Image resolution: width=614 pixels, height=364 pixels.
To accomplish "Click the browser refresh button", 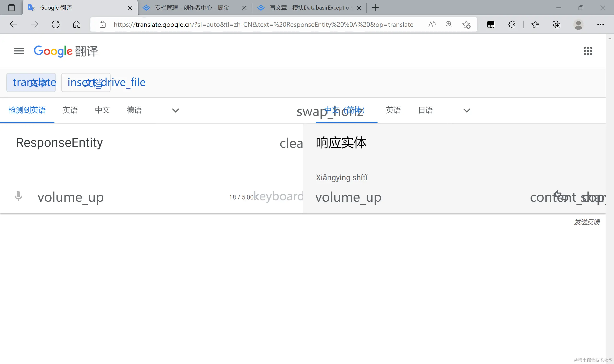I will point(56,24).
